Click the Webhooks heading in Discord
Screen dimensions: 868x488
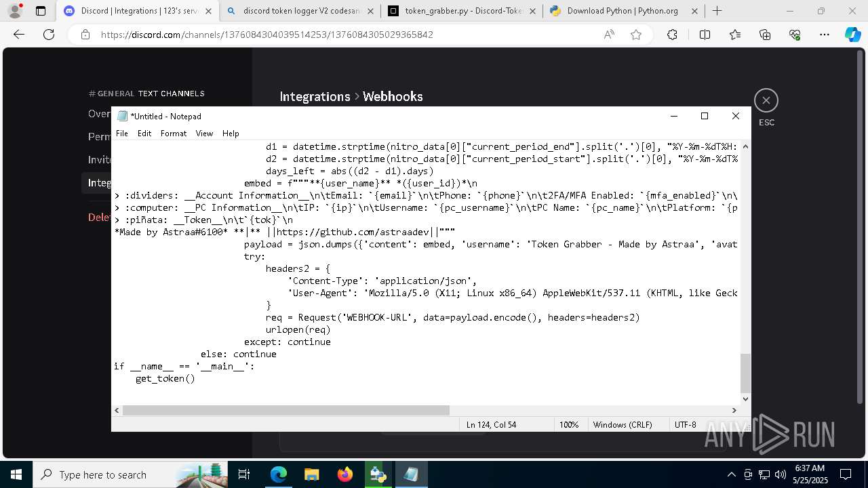pyautogui.click(x=393, y=96)
